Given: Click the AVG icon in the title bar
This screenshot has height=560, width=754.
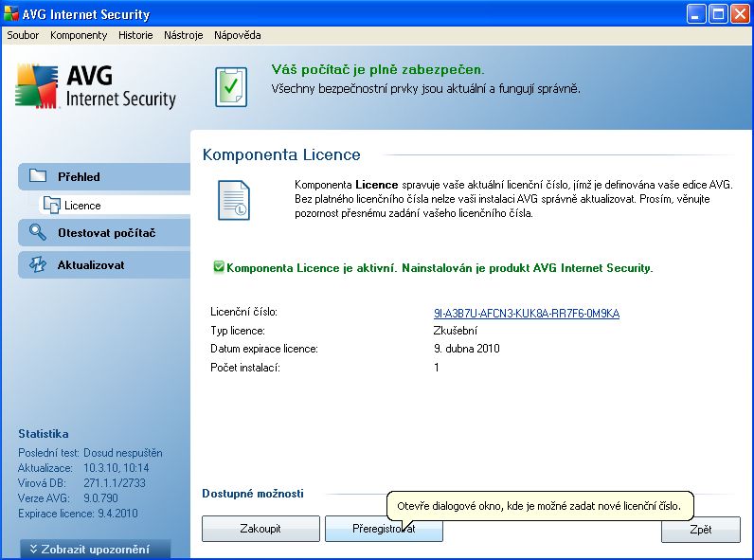Looking at the screenshot, I should pos(11,14).
